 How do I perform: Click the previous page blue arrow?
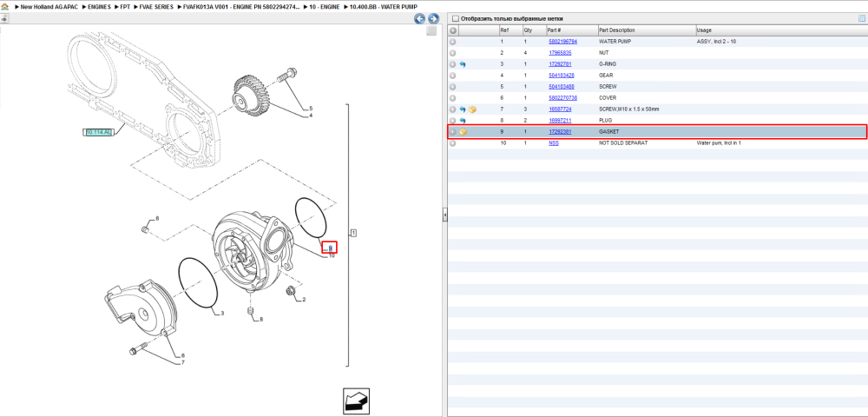[x=419, y=19]
